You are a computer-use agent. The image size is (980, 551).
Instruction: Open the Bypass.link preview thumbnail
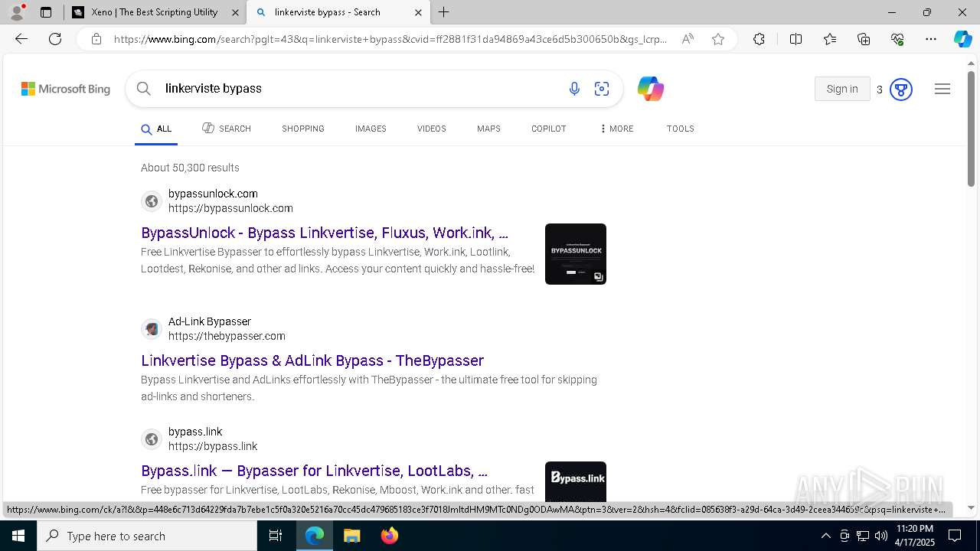point(576,482)
